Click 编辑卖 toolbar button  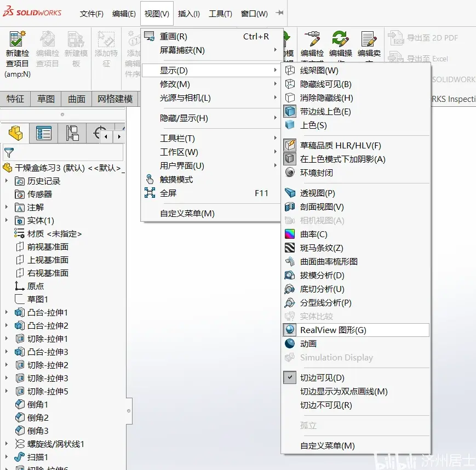pyautogui.click(x=369, y=44)
